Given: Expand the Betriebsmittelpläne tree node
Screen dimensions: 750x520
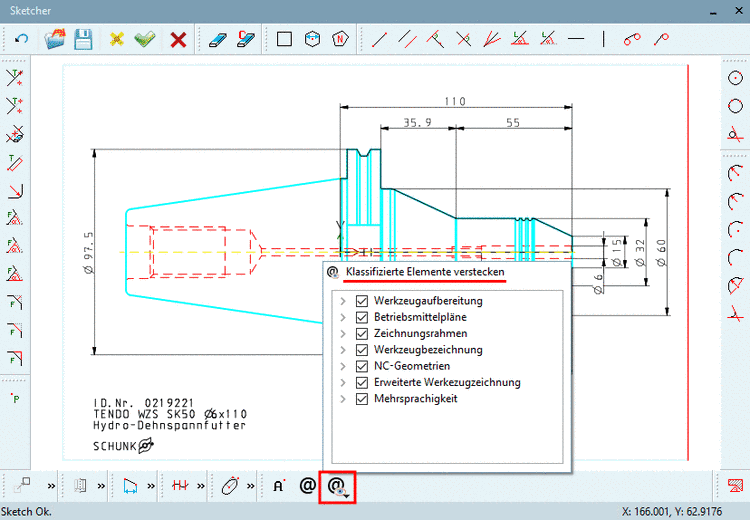Looking at the screenshot, I should coord(343,317).
